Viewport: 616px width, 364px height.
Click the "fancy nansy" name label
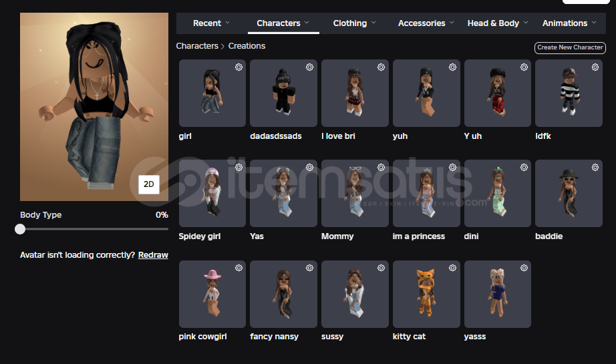(274, 337)
